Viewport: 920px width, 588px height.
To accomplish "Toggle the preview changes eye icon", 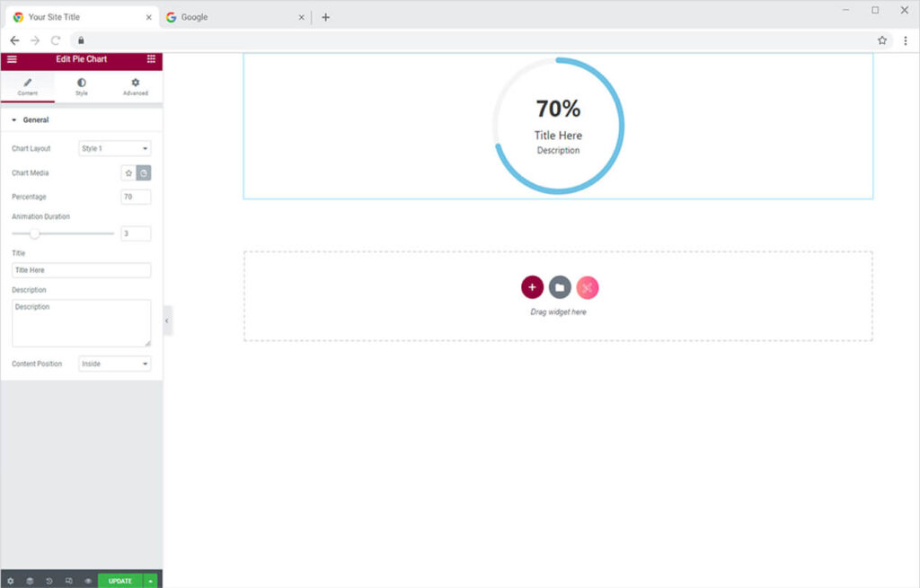I will coord(88,581).
